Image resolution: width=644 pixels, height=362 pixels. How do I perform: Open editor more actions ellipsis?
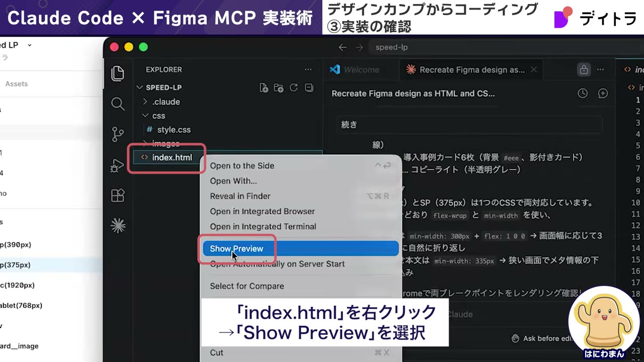(600, 70)
